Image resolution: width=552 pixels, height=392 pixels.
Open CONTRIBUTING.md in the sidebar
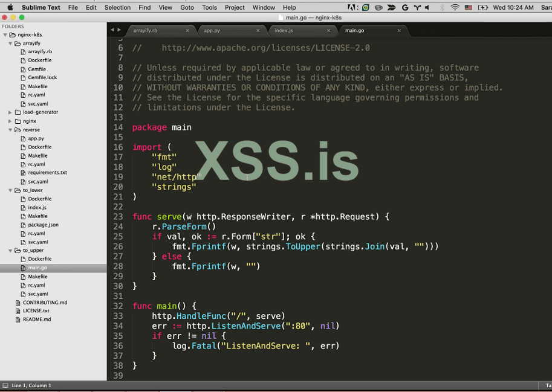point(45,303)
